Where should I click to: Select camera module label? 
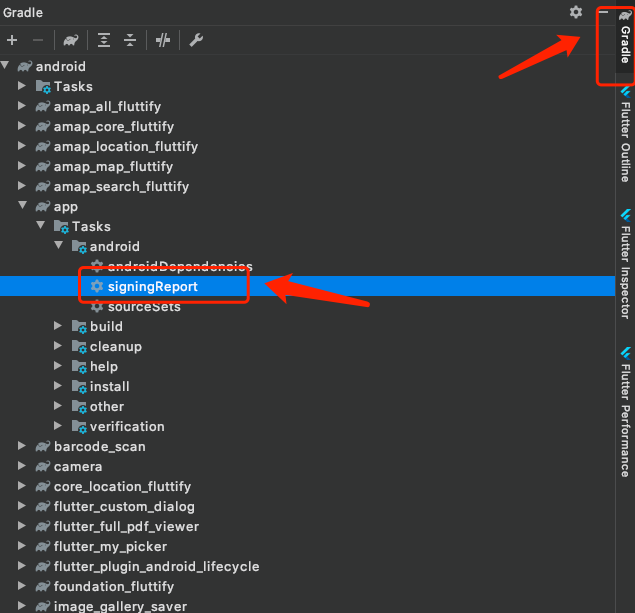tap(78, 467)
